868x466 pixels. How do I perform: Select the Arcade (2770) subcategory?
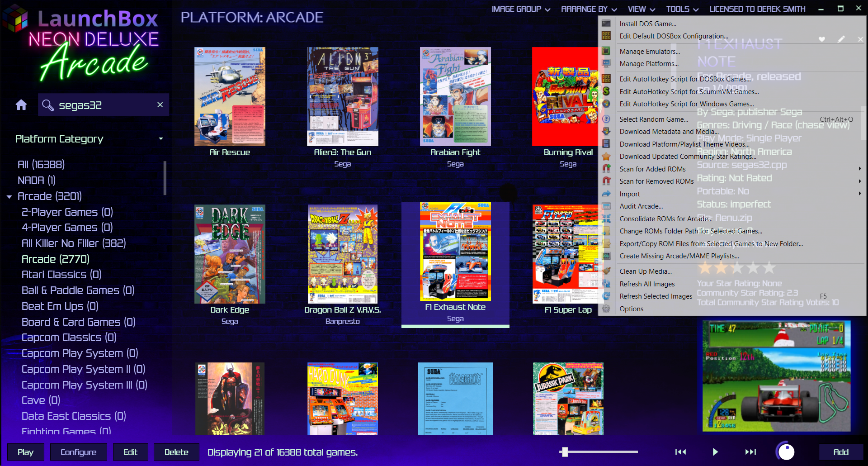click(56, 259)
